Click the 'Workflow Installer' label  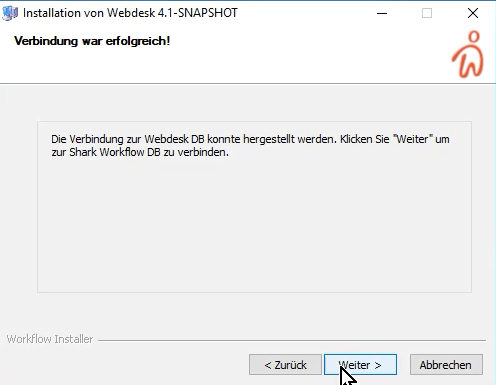pos(50,339)
